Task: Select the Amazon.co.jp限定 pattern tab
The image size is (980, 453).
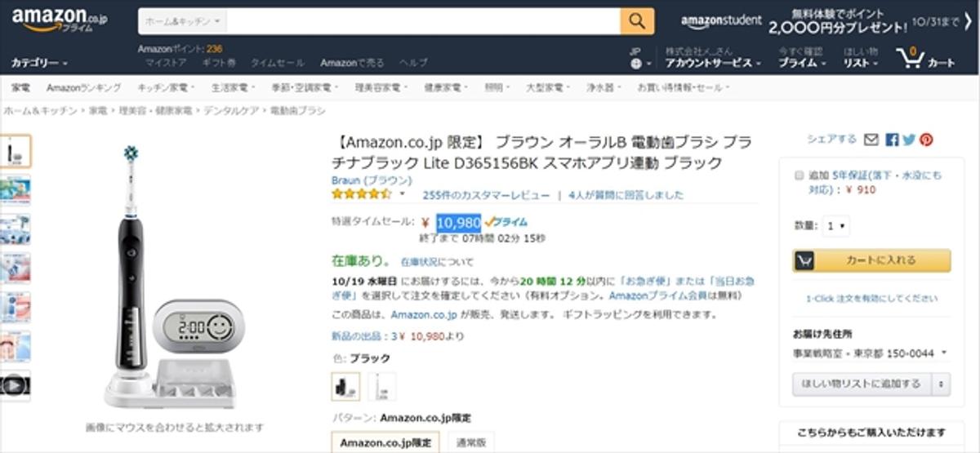Action: click(x=385, y=443)
